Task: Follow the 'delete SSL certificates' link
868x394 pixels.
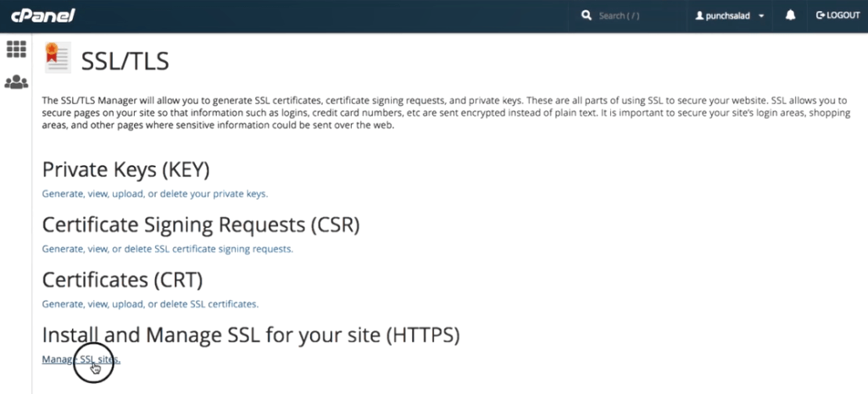Action: [150, 304]
